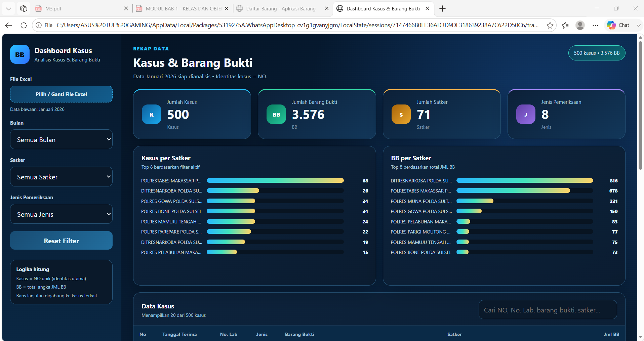644x341 pixels.
Task: Close the Dashboard Kasus & Barang Bukti tab
Action: click(x=427, y=9)
